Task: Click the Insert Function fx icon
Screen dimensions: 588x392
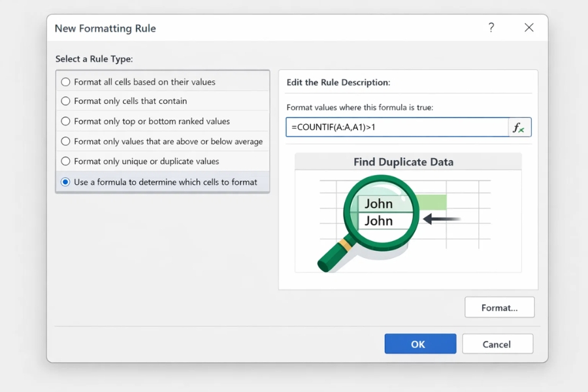Action: tap(519, 127)
